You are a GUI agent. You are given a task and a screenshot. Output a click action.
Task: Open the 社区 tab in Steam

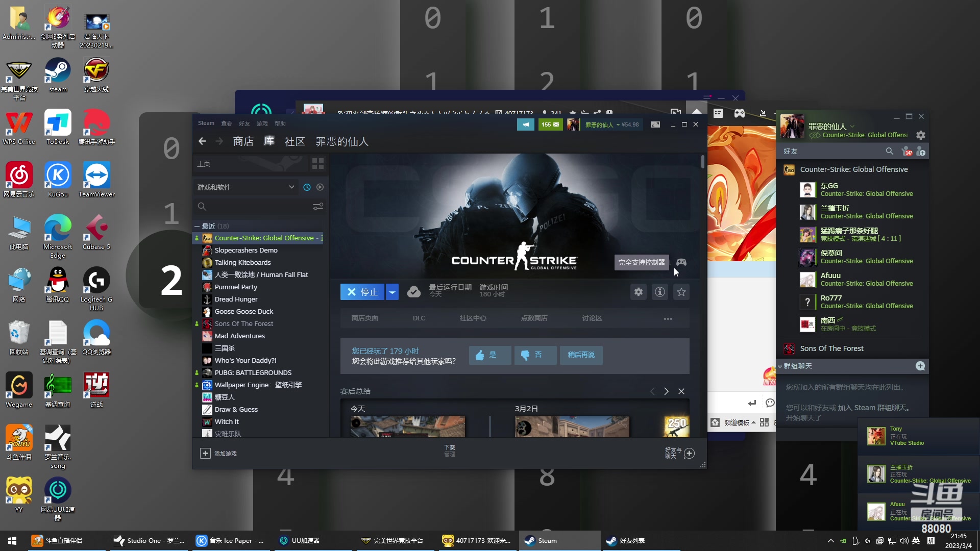295,142
